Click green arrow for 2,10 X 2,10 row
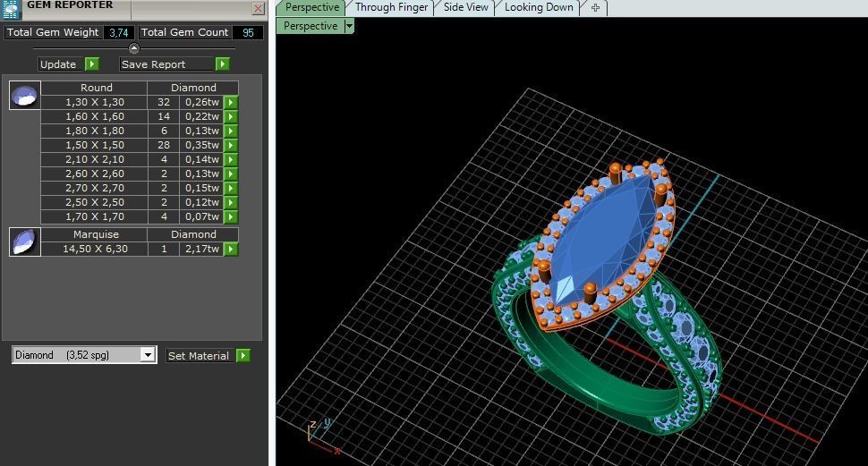 pos(231,159)
